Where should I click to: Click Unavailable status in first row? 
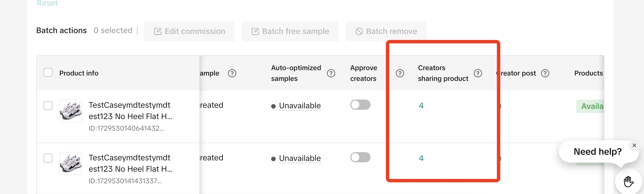[x=300, y=105]
